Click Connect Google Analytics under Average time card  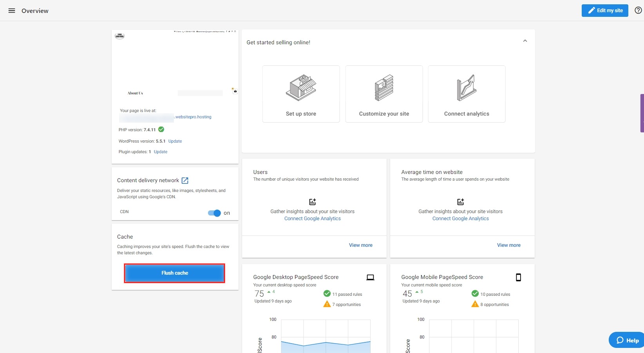pyautogui.click(x=460, y=219)
